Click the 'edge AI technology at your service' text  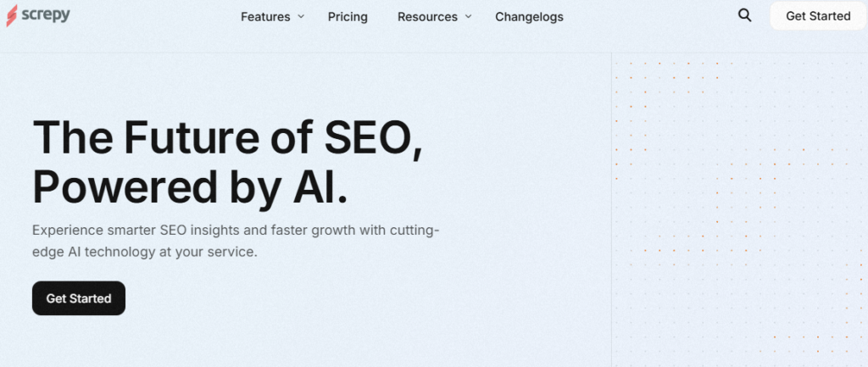tap(145, 252)
